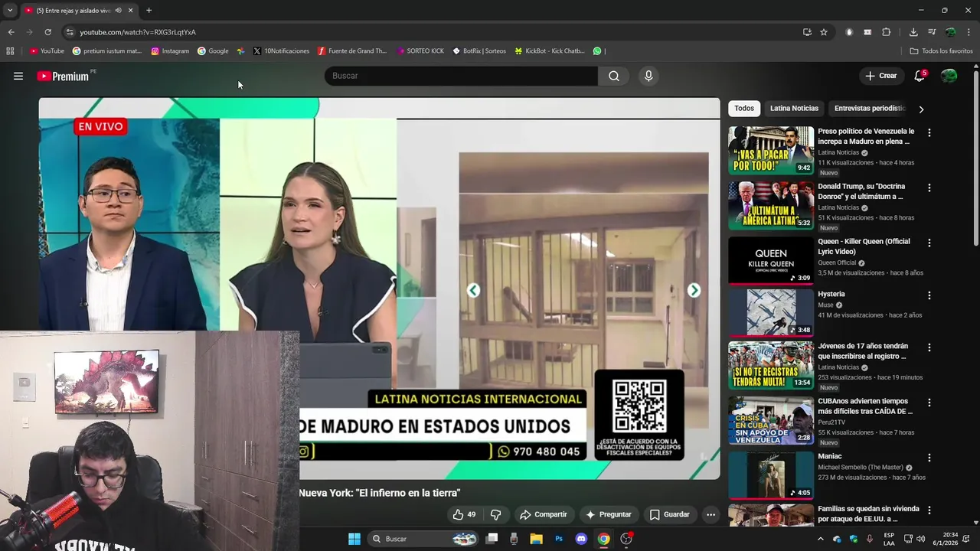This screenshot has width=980, height=551.
Task: Click the browser address bar URL
Action: [x=138, y=32]
